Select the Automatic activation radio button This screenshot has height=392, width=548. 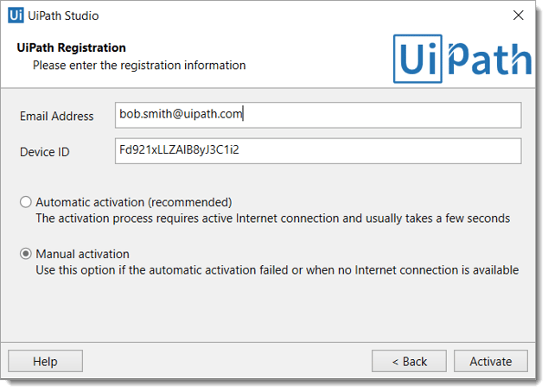click(26, 202)
